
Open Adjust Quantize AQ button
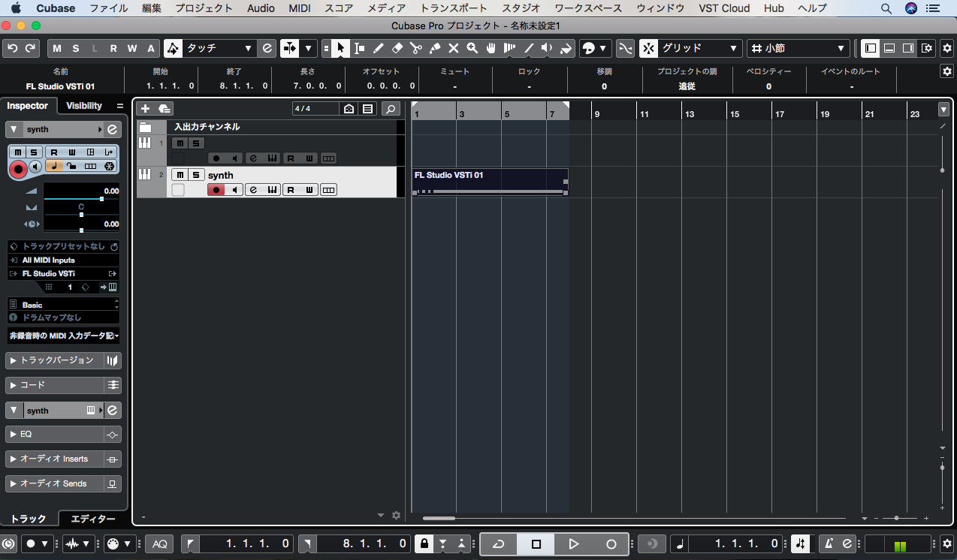(x=160, y=543)
